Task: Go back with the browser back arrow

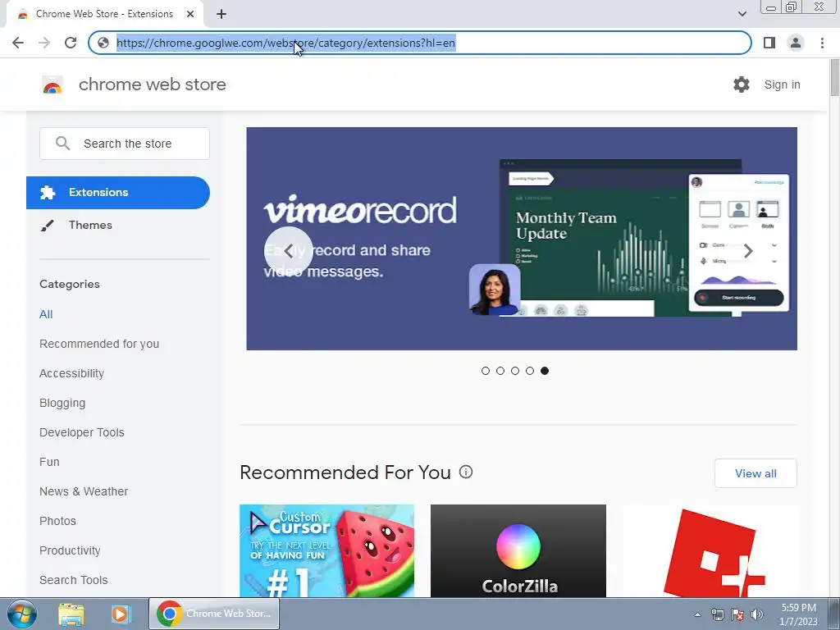Action: click(x=18, y=43)
